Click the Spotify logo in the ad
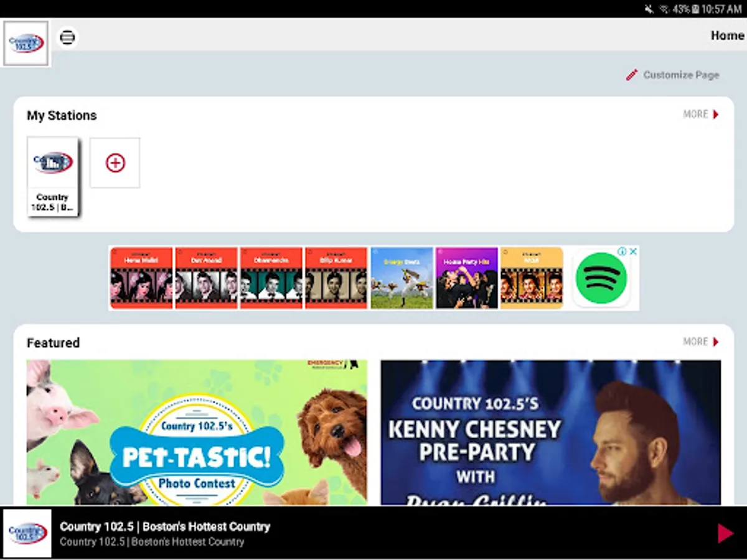 point(601,278)
